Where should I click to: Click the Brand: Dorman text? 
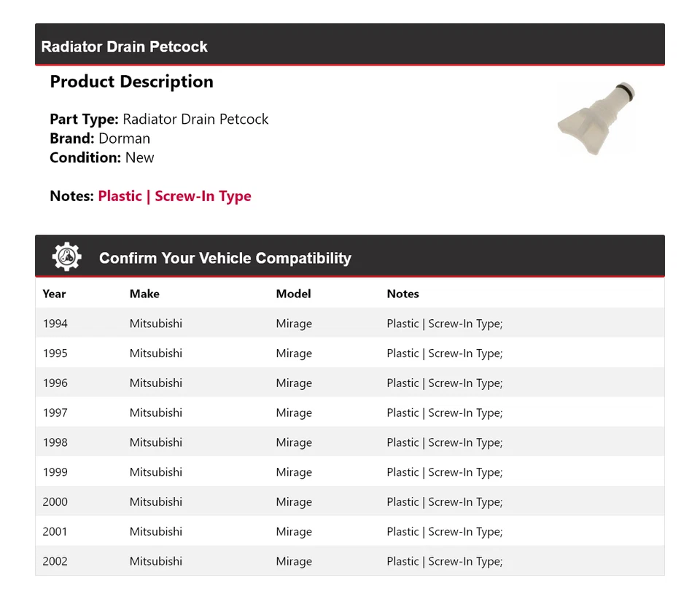point(100,138)
